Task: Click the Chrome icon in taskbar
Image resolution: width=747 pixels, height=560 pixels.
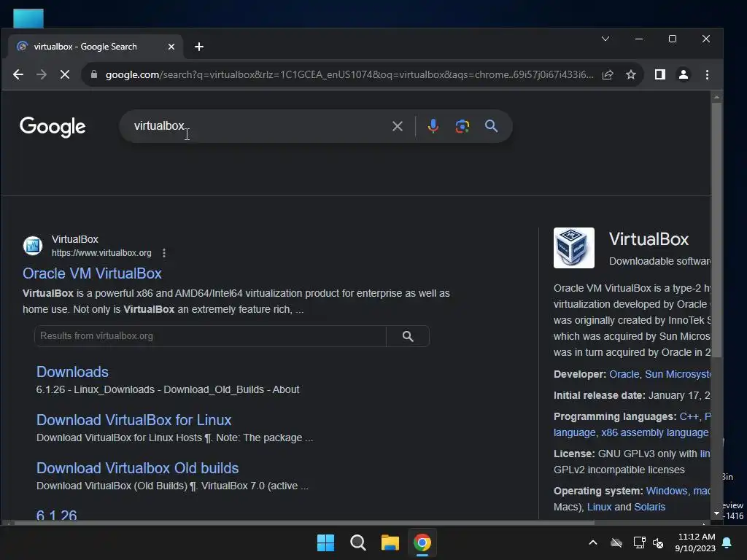Action: [422, 542]
